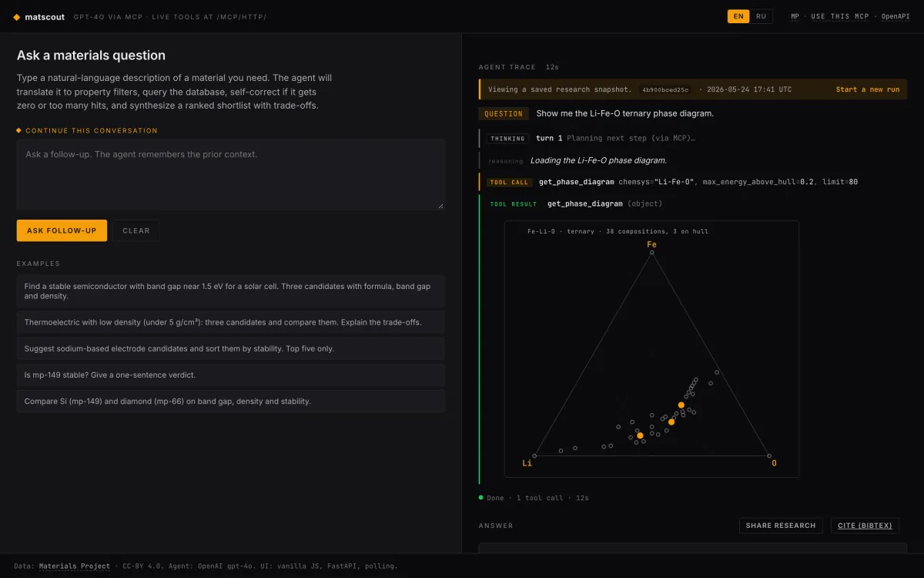Switch language to EN
Screen dimensions: 924x578
(738, 16)
